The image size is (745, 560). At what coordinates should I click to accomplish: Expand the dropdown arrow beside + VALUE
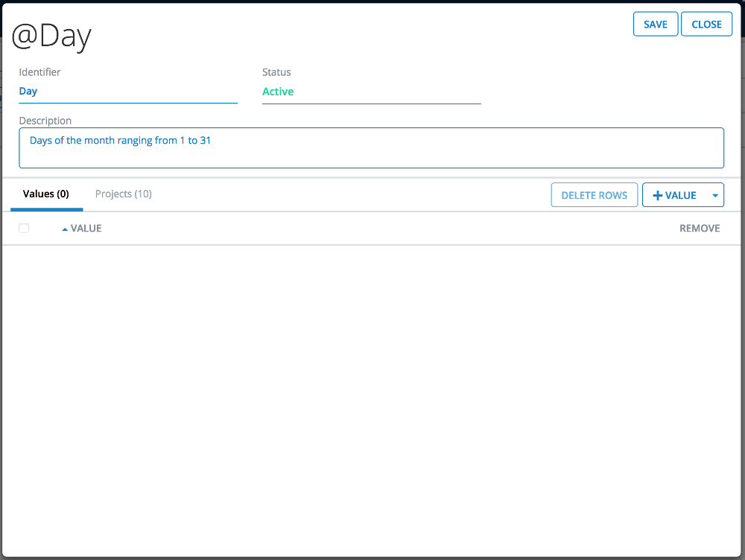pos(715,195)
